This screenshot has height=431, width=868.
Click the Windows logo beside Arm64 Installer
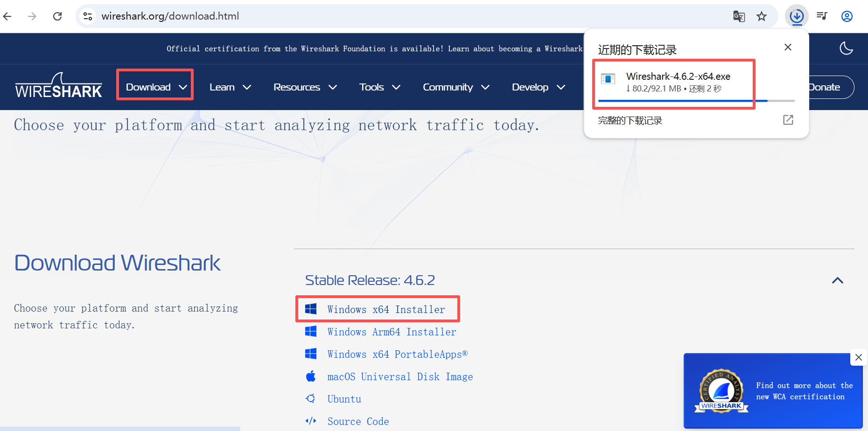(311, 331)
